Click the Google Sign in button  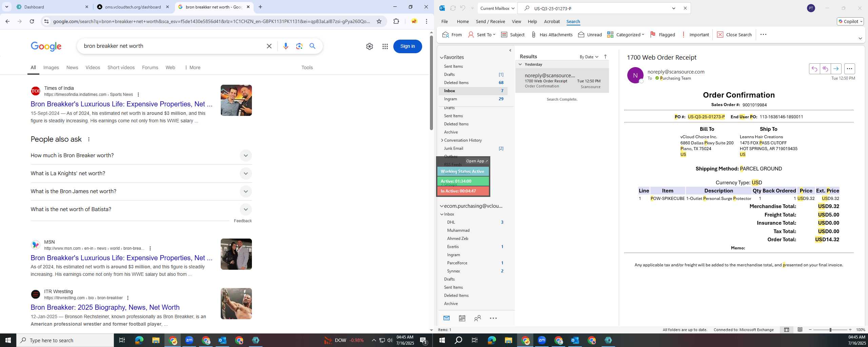408,46
